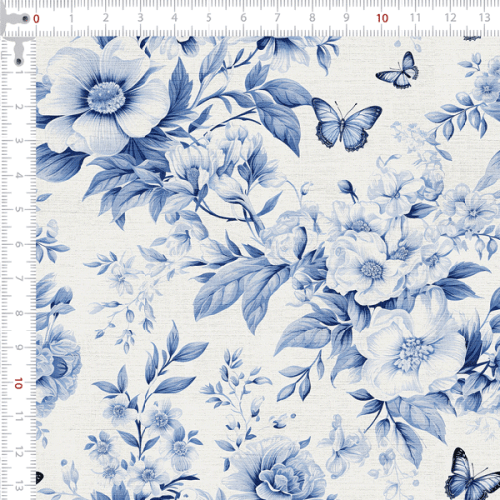500x500 pixels.
Task: Select number 4 on the vertical ruler
Action: tap(19, 175)
